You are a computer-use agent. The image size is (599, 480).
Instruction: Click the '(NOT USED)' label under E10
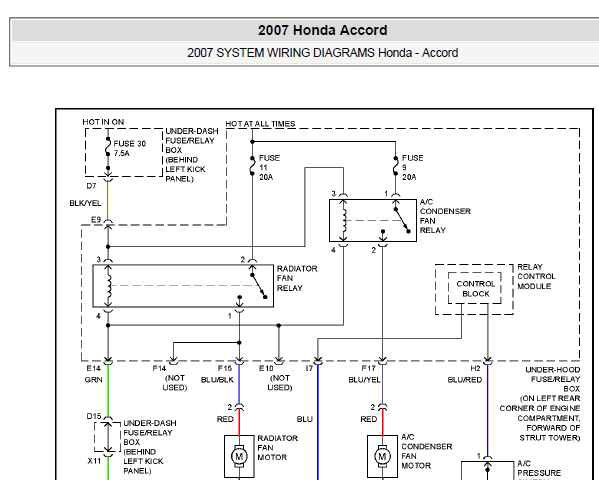pyautogui.click(x=280, y=383)
